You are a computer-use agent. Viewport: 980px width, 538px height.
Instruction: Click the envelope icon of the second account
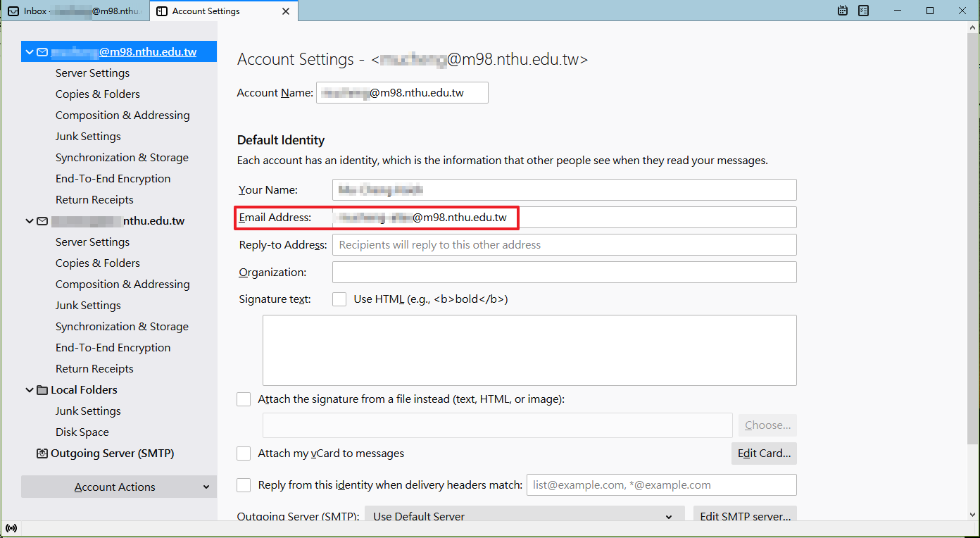point(42,221)
